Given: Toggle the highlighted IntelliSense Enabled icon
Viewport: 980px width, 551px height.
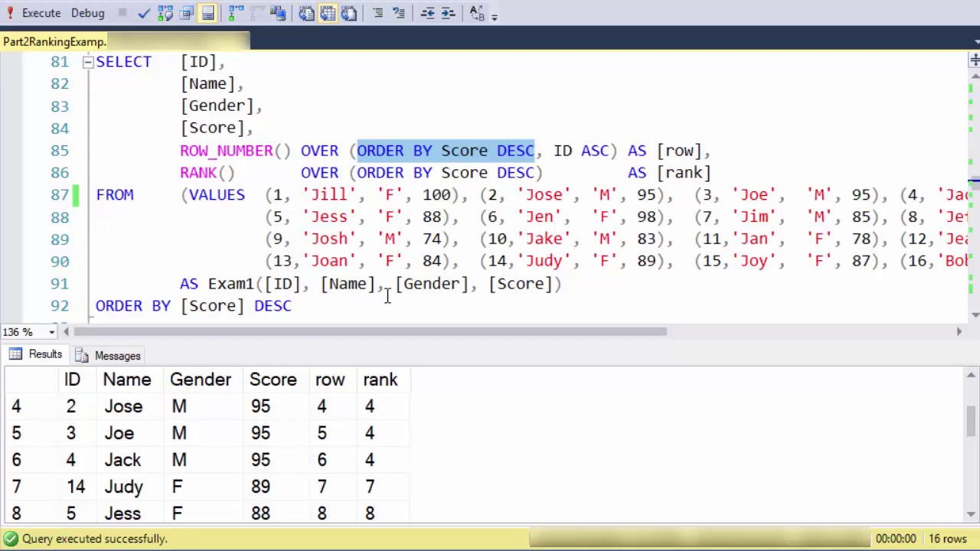Looking at the screenshot, I should (x=208, y=13).
